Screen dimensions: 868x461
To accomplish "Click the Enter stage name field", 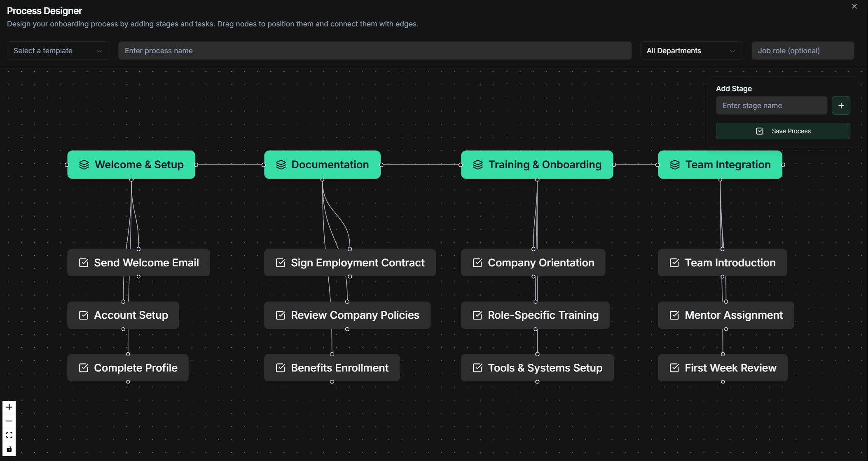I will [771, 105].
